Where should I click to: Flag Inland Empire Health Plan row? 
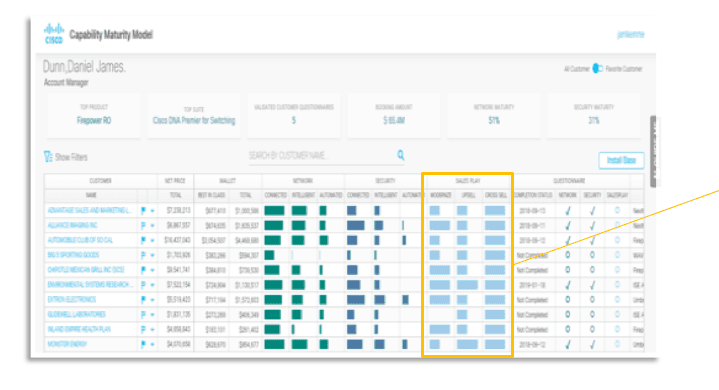pyautogui.click(x=143, y=330)
